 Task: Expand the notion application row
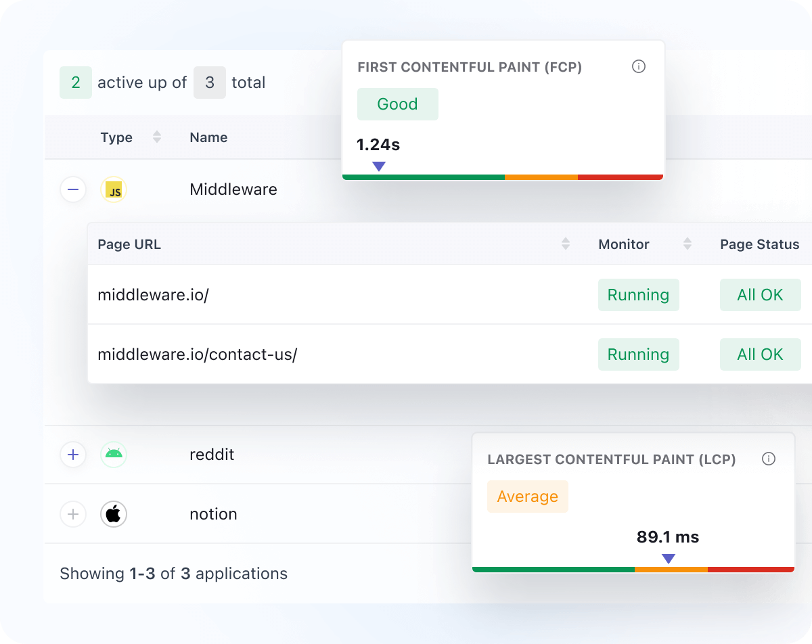73,514
